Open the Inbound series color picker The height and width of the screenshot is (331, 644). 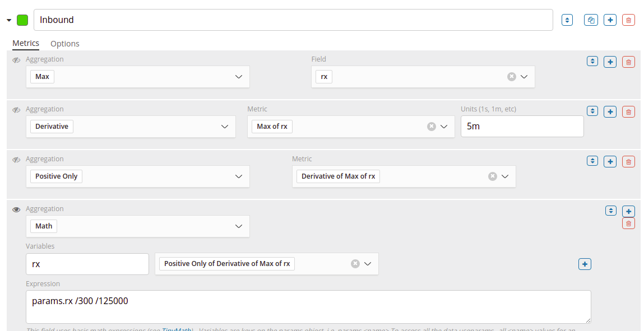point(22,20)
